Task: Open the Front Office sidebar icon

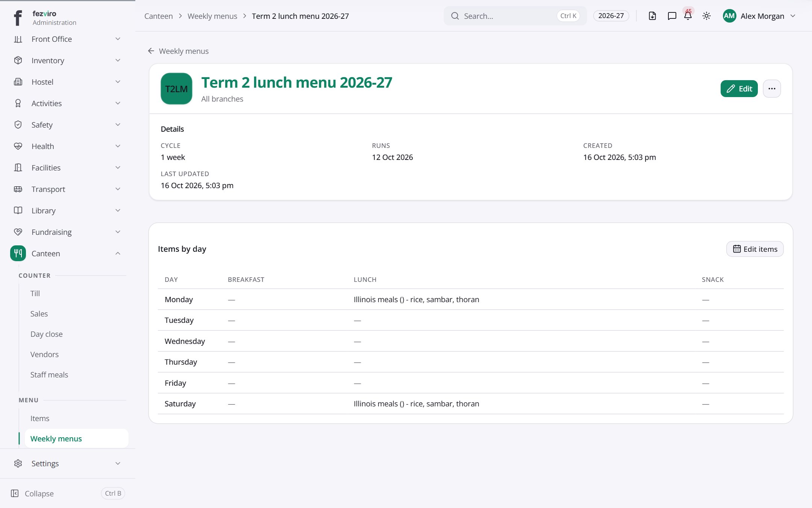Action: pyautogui.click(x=18, y=39)
